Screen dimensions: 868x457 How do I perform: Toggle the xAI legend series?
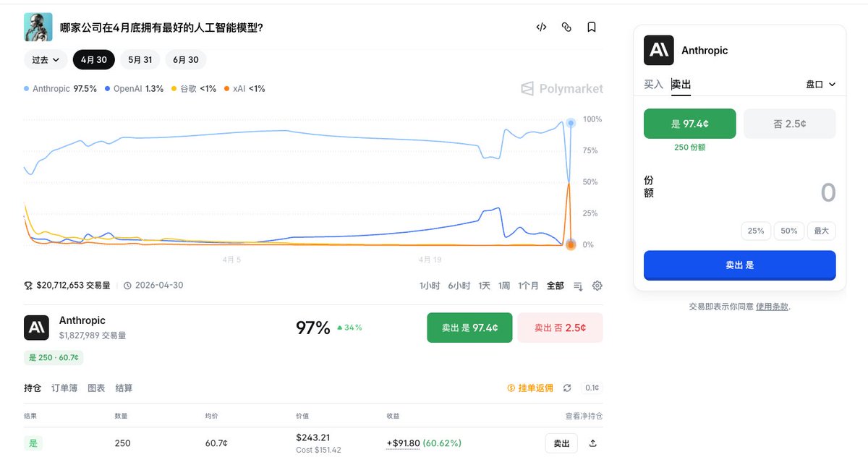pos(245,89)
